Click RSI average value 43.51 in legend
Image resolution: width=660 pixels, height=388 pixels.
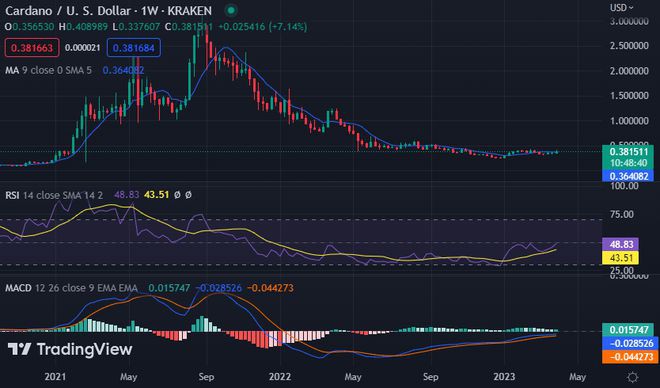tap(156, 195)
